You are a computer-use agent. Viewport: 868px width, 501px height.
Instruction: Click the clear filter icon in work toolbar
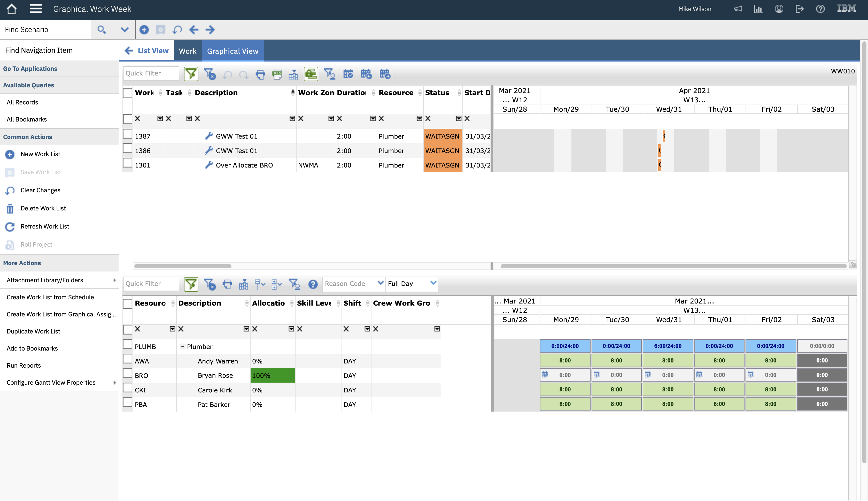[210, 74]
